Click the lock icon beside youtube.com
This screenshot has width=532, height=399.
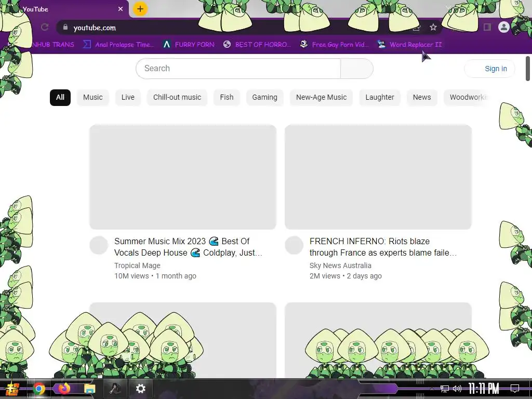click(x=65, y=27)
